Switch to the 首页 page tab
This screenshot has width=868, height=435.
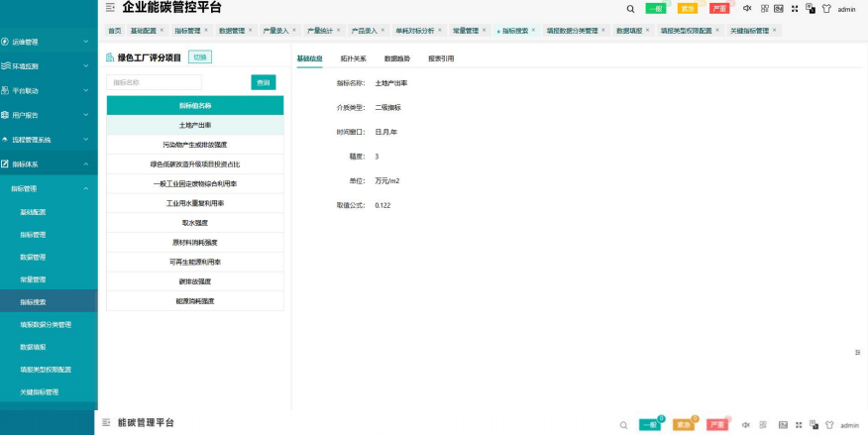tap(115, 31)
